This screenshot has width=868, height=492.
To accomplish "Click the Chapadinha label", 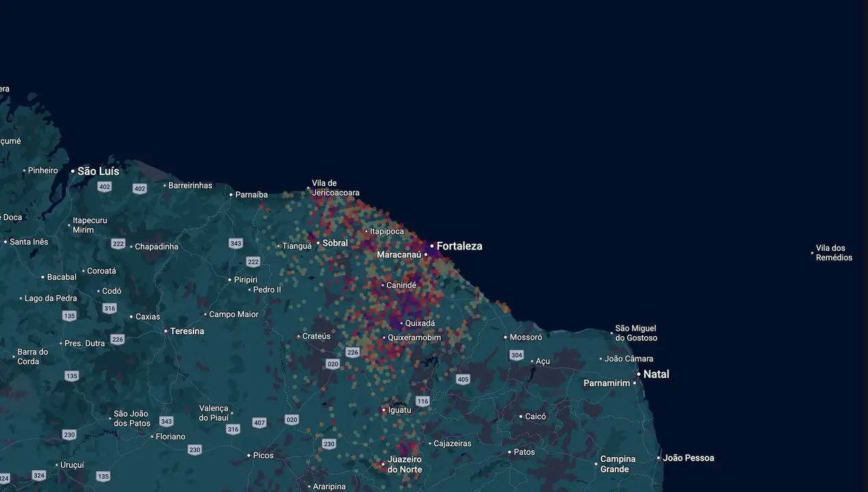I will pos(157,247).
